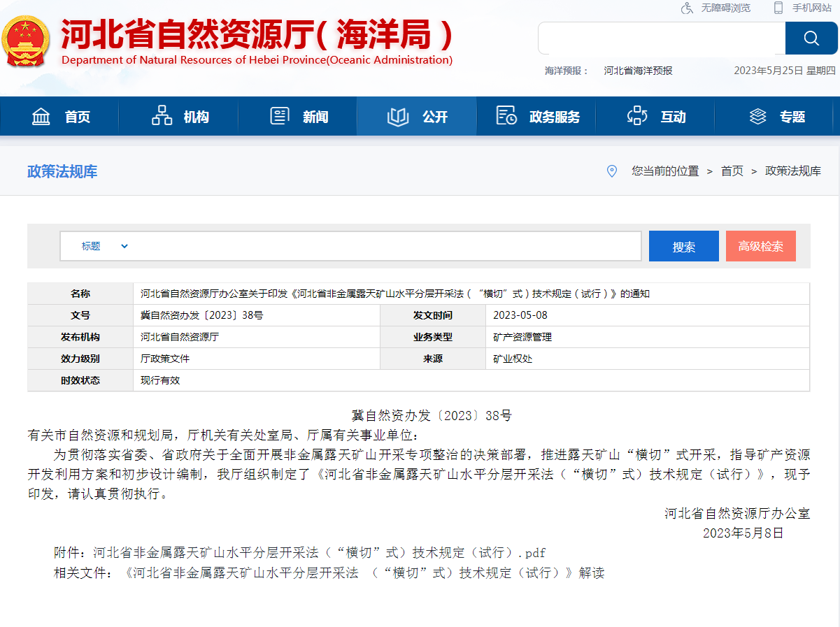Open the related 解读 document link
840x627 pixels.
[364, 573]
